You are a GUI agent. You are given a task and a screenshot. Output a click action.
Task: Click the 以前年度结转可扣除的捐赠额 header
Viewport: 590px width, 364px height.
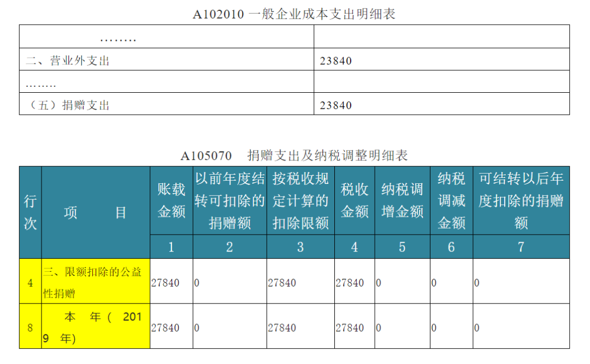coord(229,200)
